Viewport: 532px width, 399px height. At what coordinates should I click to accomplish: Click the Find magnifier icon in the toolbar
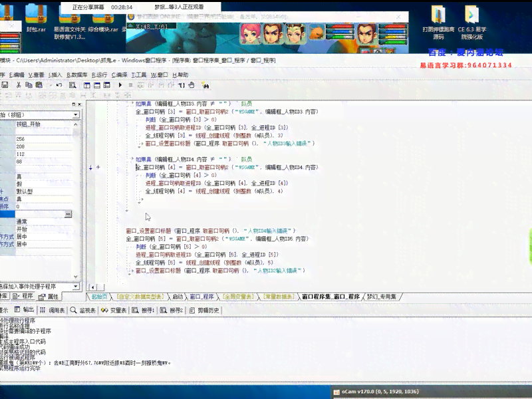72,85
